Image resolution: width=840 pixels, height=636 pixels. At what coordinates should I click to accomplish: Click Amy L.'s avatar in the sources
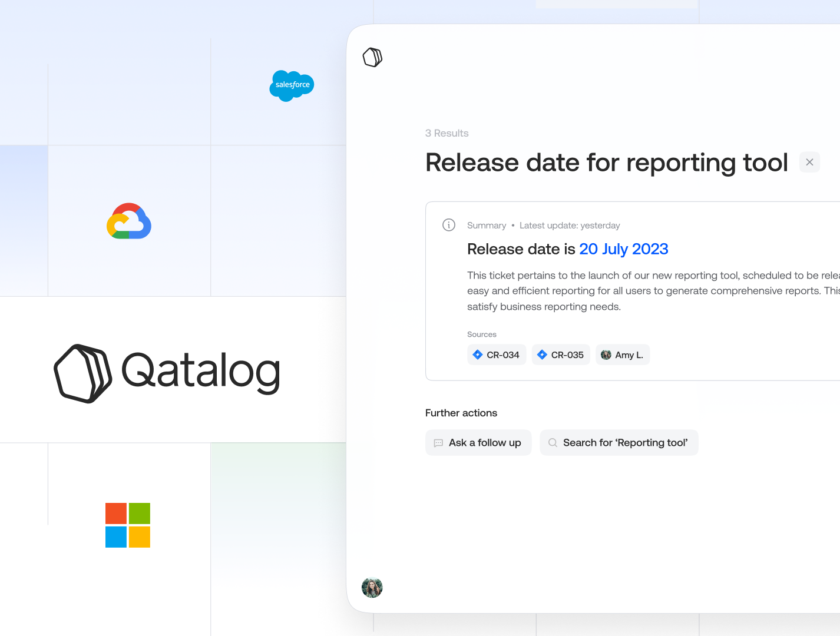coord(607,355)
